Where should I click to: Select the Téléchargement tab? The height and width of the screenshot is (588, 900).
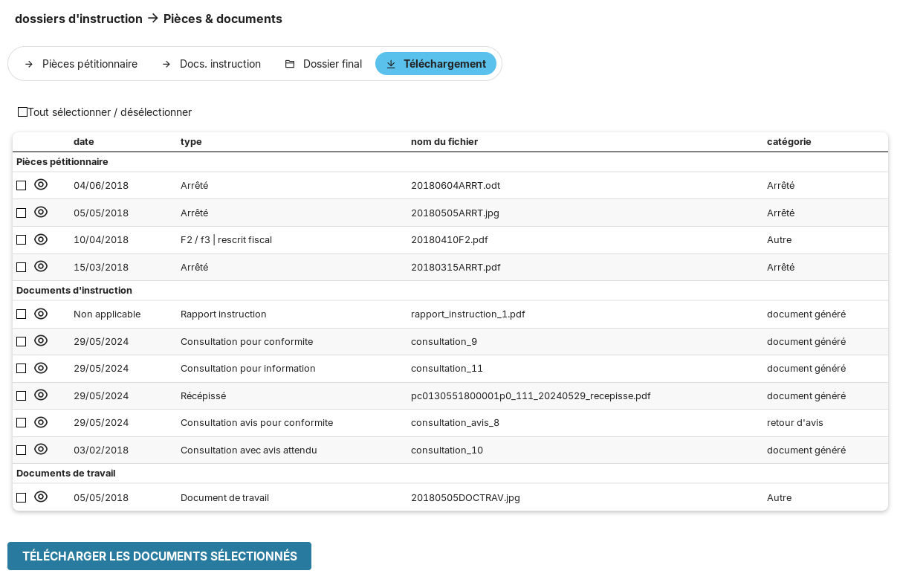pos(436,64)
